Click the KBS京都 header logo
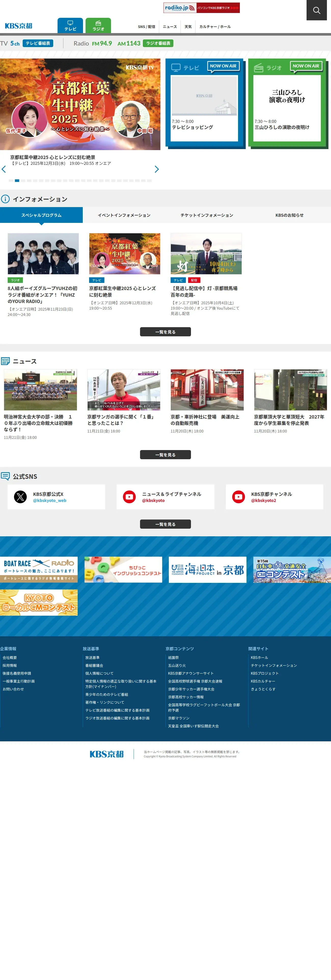 [x=18, y=26]
